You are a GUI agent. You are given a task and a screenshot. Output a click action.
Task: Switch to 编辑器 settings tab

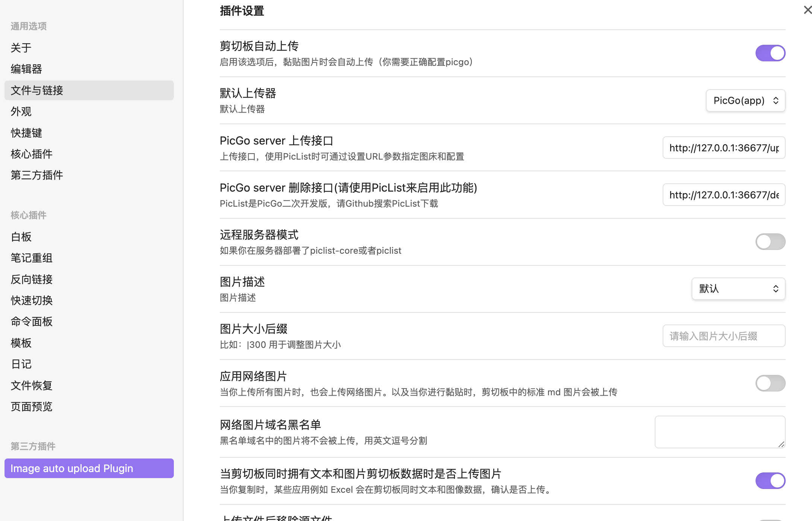(x=26, y=69)
